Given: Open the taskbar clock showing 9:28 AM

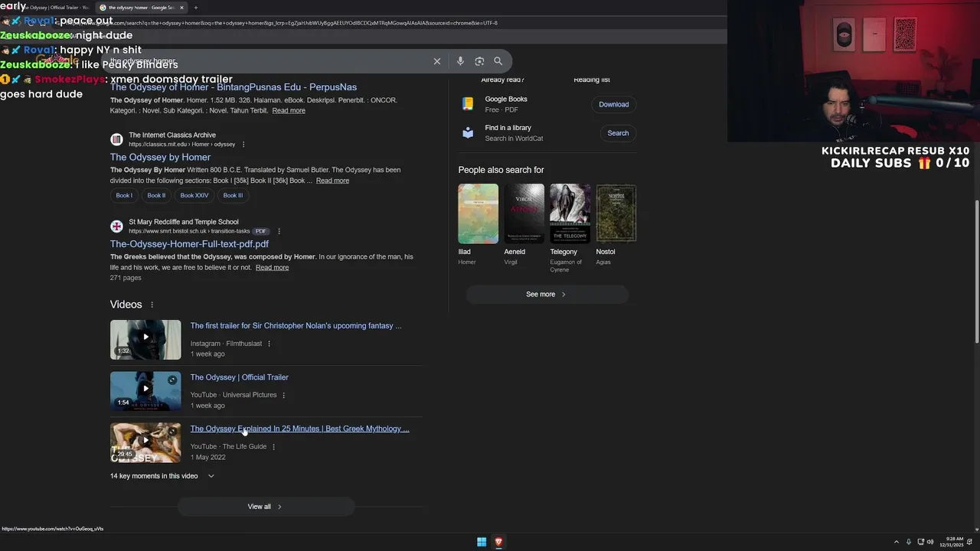Looking at the screenshot, I should point(953,542).
